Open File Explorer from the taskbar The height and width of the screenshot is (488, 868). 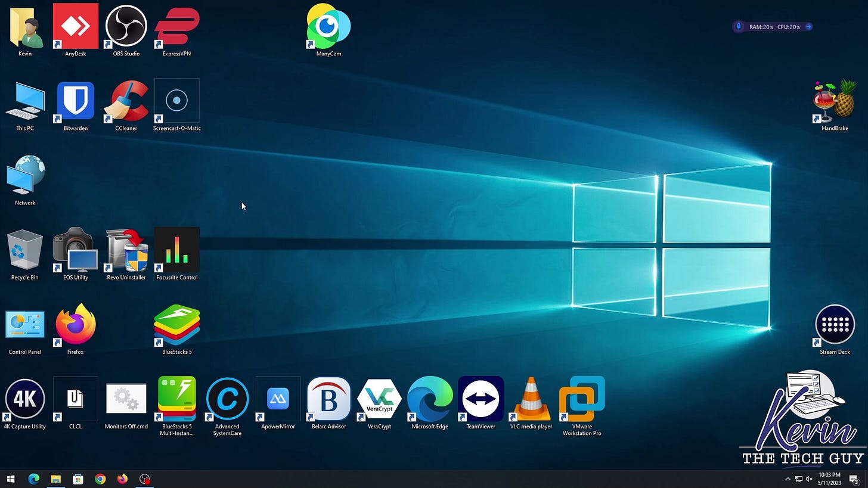coord(55,478)
